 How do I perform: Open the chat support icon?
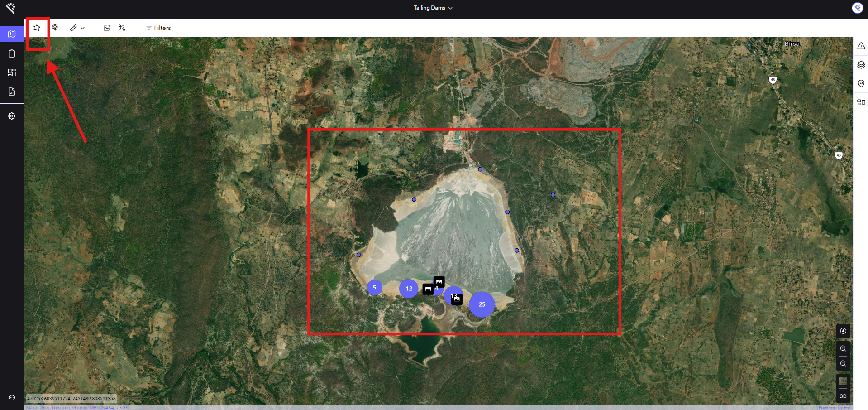pyautogui.click(x=12, y=398)
